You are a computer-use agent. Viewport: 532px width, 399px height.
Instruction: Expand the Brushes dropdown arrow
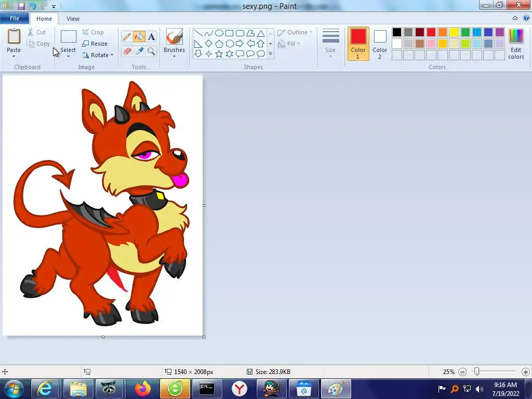[x=174, y=56]
